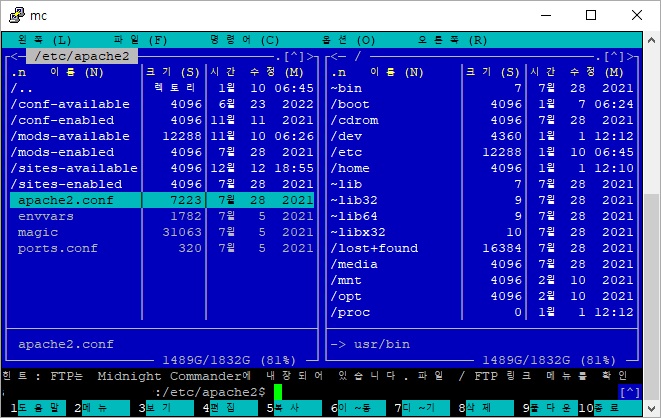The height and width of the screenshot is (418, 661).
Task: Click the left panel's '<' back arrow
Action: click(x=14, y=56)
